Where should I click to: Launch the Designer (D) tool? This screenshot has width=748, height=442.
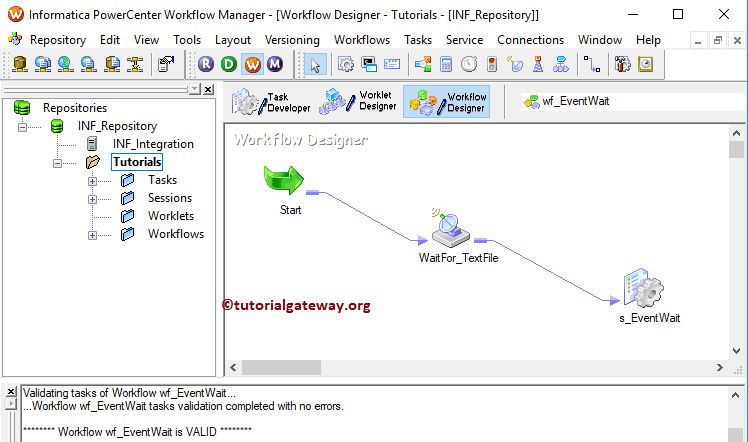229,64
